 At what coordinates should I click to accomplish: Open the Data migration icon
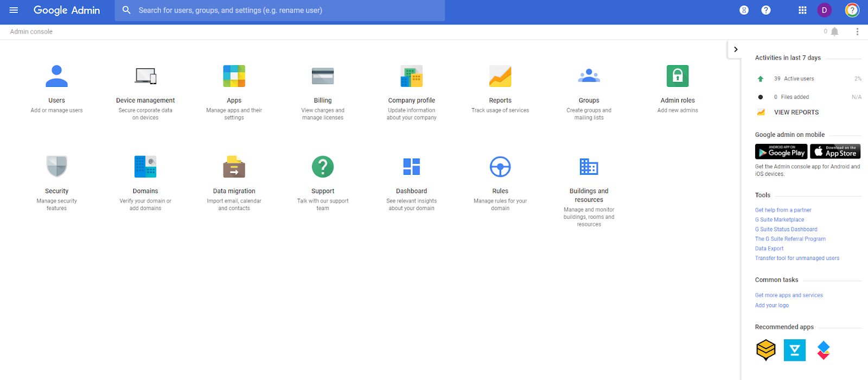pyautogui.click(x=234, y=167)
